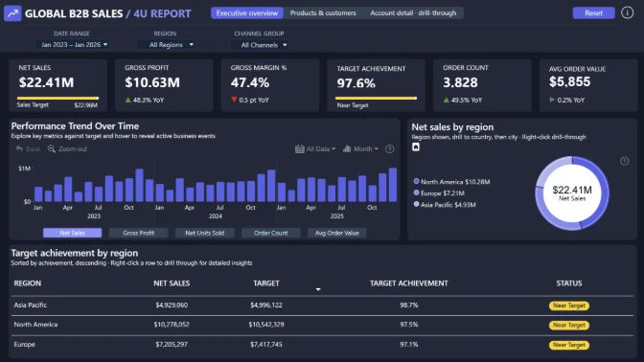644x362 pixels.
Task: Click red down arrow in Gross Margin card
Action: [x=234, y=100]
